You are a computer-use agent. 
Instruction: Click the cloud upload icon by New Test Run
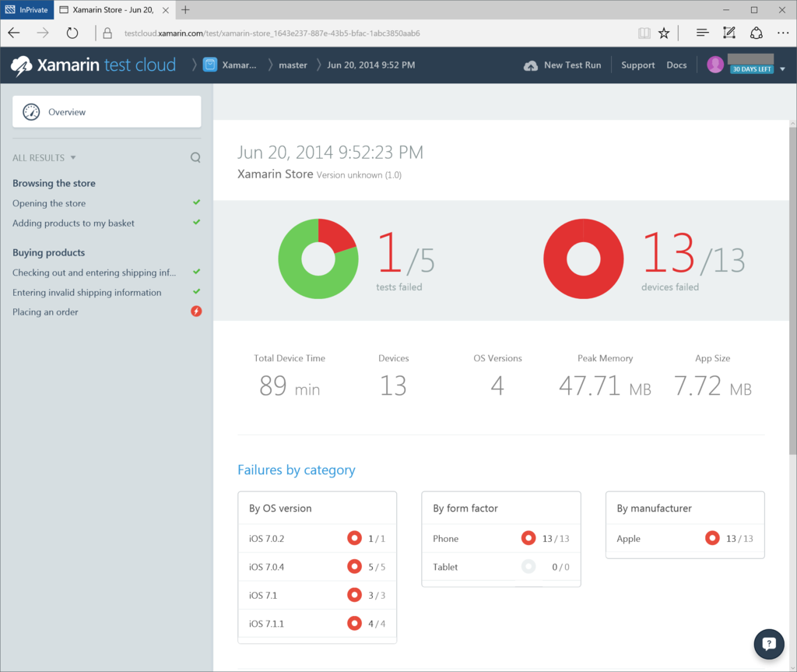click(531, 65)
